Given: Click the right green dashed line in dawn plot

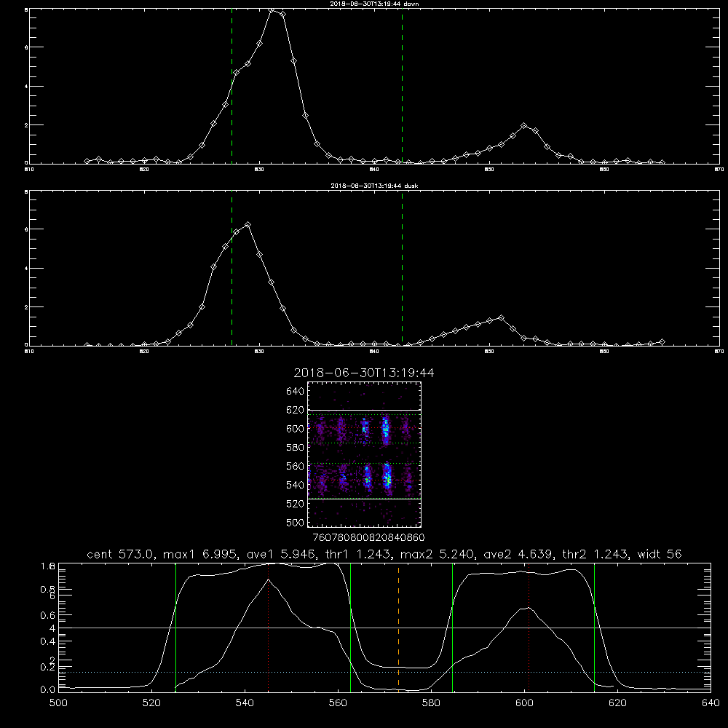Looking at the screenshot, I should pyautogui.click(x=402, y=87).
